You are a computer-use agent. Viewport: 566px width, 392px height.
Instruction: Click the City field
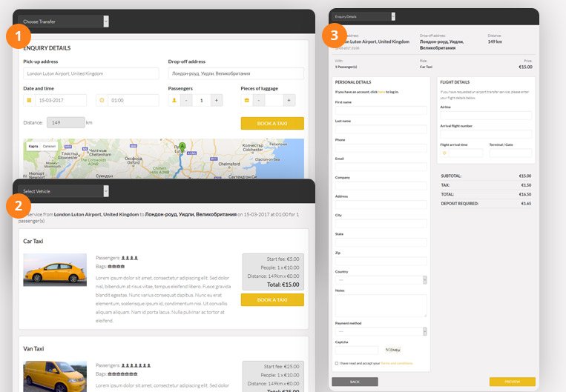(x=381, y=223)
